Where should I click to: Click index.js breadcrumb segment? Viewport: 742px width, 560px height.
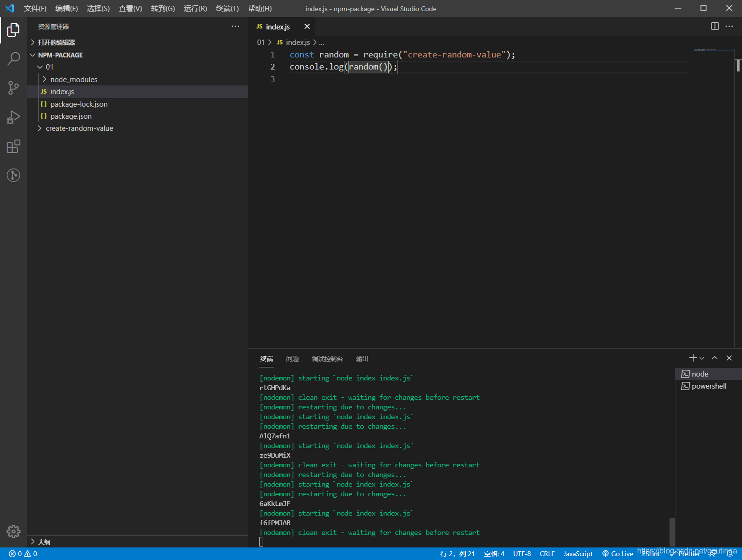[x=293, y=42]
